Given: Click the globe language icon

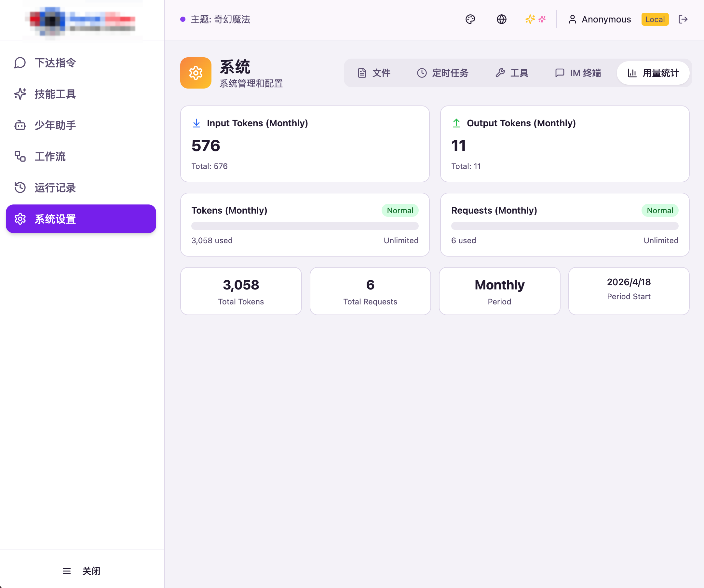Looking at the screenshot, I should [x=502, y=20].
